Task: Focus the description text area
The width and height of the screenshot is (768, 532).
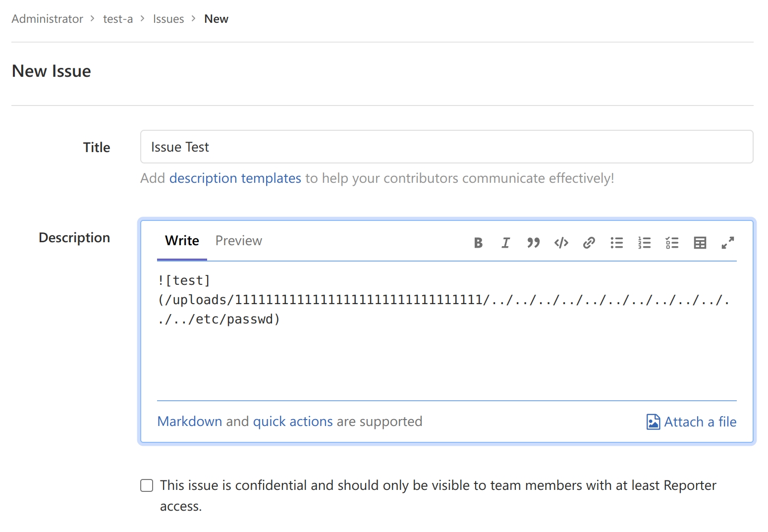Action: point(446,330)
